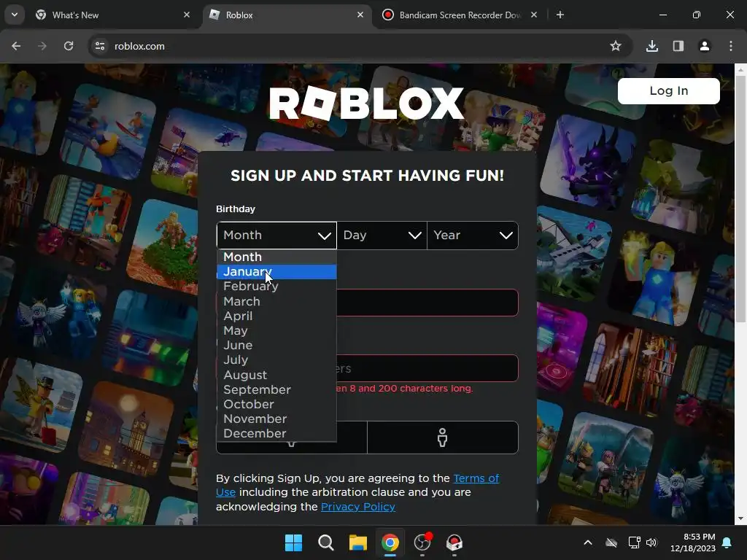Image resolution: width=747 pixels, height=560 pixels.
Task: Choose the male gender icon button
Action: [443, 437]
